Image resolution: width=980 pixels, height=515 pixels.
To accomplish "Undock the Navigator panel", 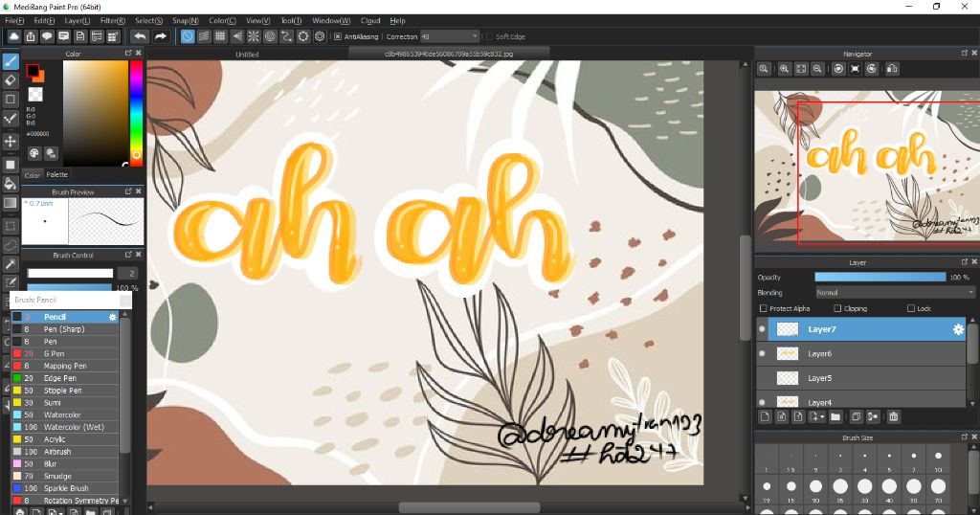I will [x=965, y=53].
